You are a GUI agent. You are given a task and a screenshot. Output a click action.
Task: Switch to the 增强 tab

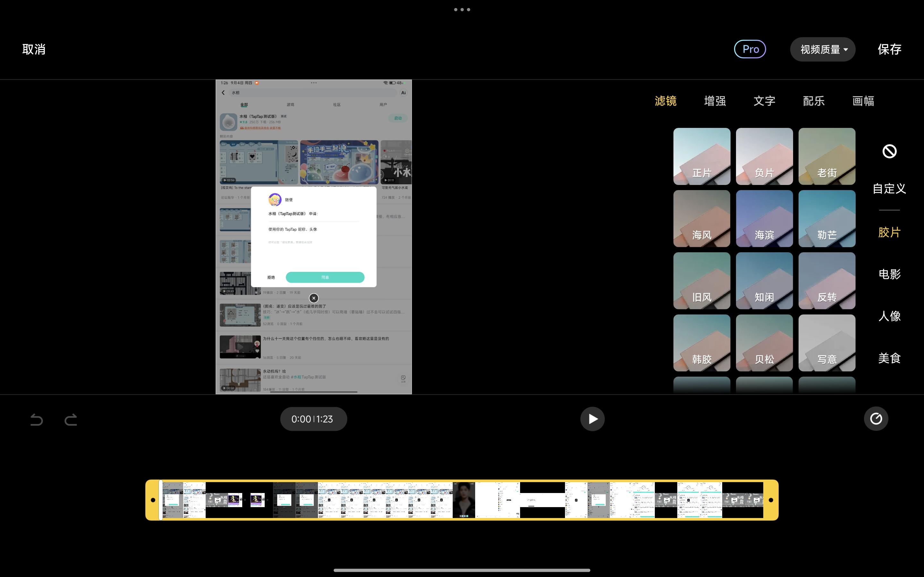point(715,101)
